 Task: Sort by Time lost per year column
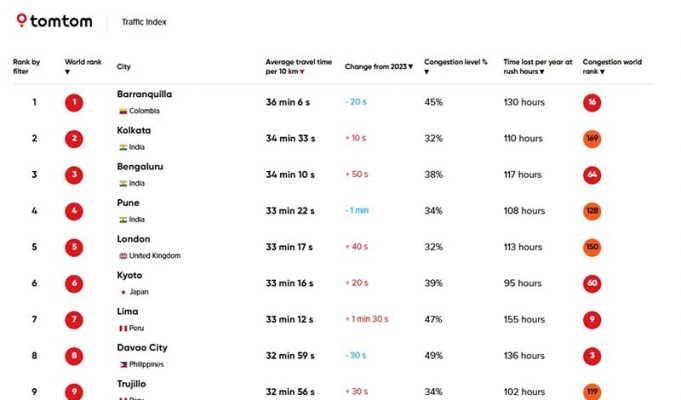click(537, 67)
